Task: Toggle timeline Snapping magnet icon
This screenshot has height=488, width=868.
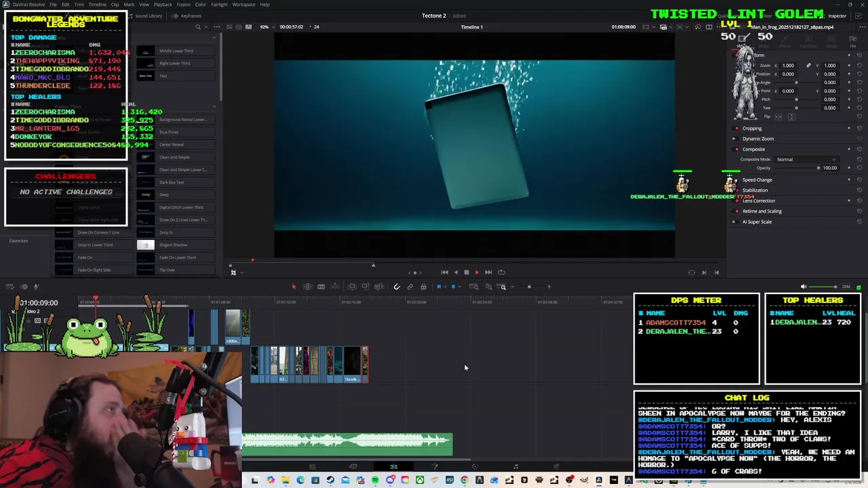Action: [397, 287]
